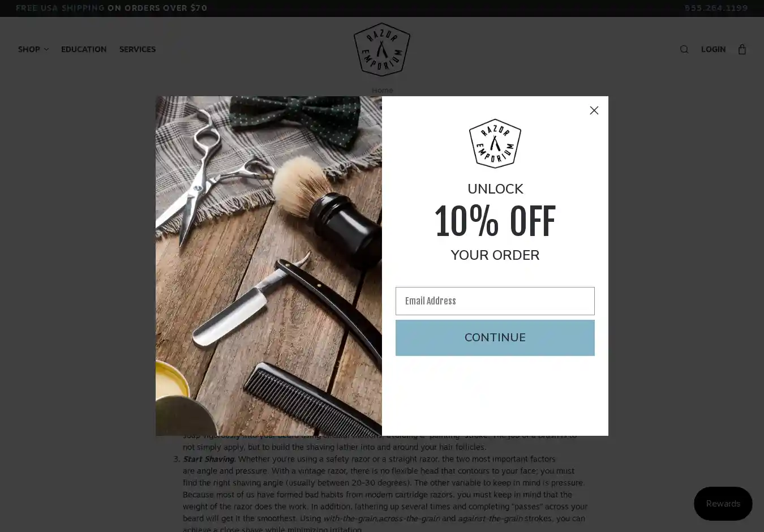
Task: Click the CONTINUE button
Action: 495,338
